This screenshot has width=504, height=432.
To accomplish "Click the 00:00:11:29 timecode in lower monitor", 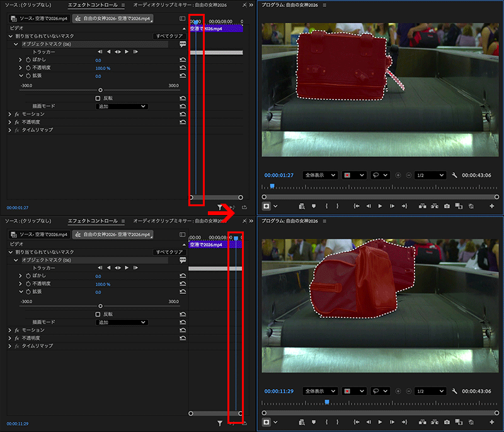I will pos(279,391).
